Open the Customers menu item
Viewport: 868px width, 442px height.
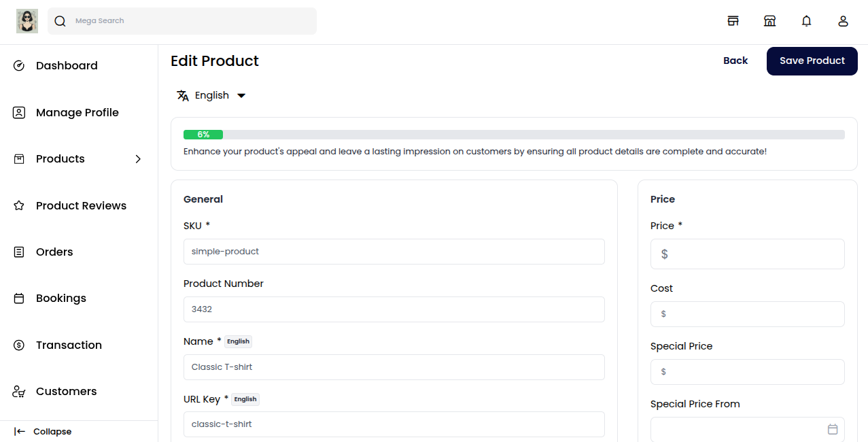point(66,392)
